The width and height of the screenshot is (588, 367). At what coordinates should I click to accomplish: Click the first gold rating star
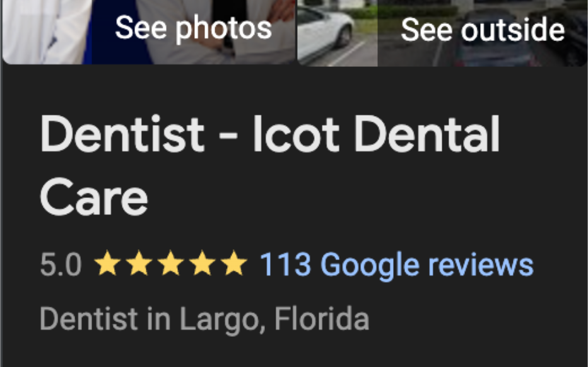tap(107, 264)
